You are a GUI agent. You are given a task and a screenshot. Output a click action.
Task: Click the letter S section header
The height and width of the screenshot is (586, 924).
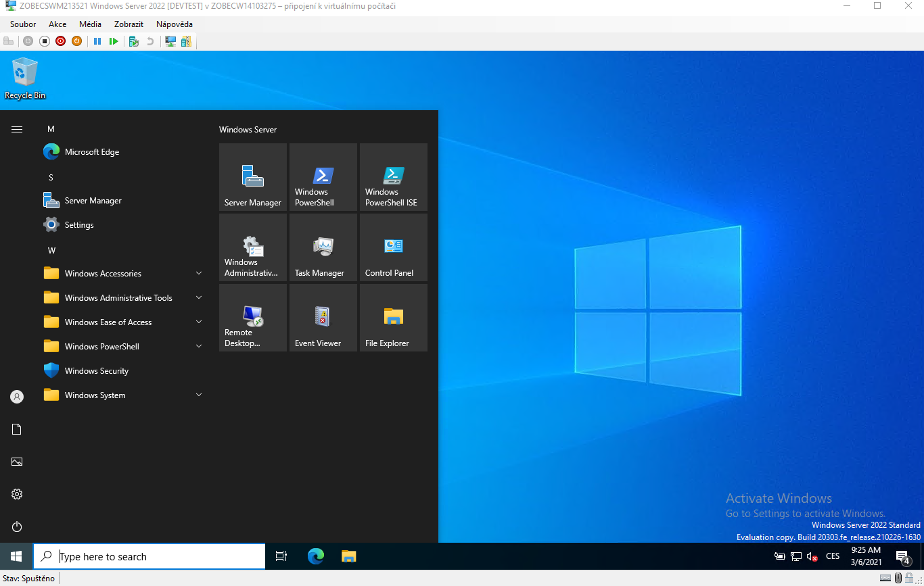51,178
